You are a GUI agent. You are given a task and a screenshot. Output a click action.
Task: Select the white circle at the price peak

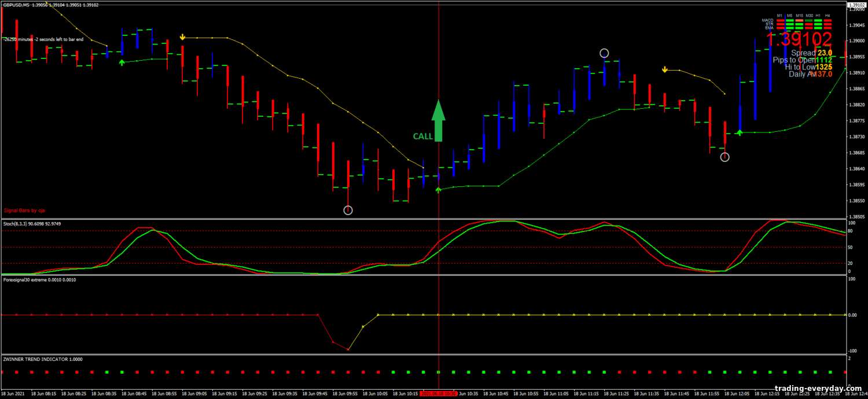point(604,53)
